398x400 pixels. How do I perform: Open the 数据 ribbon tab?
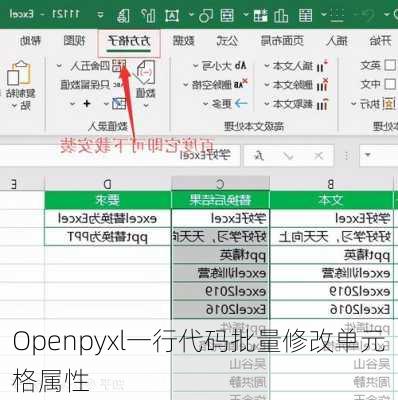[x=184, y=41]
